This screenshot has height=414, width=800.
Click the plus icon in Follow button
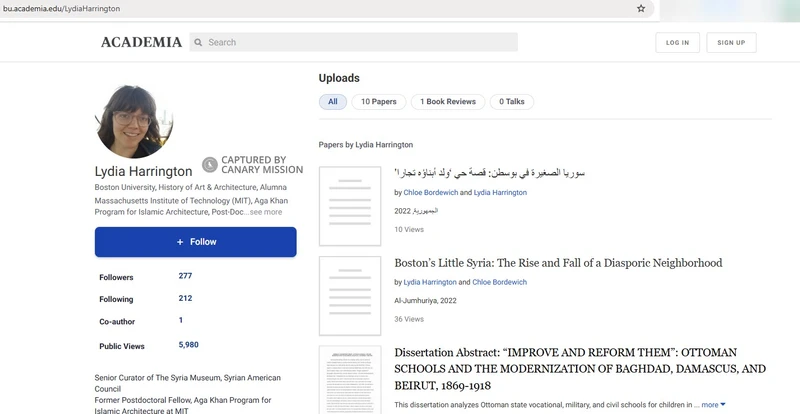(x=180, y=242)
